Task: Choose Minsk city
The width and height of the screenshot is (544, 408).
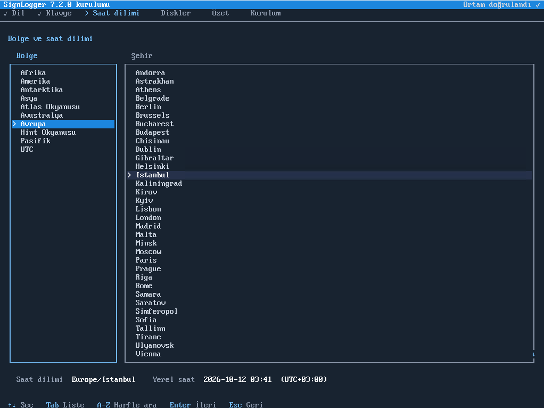Action: click(x=330, y=243)
